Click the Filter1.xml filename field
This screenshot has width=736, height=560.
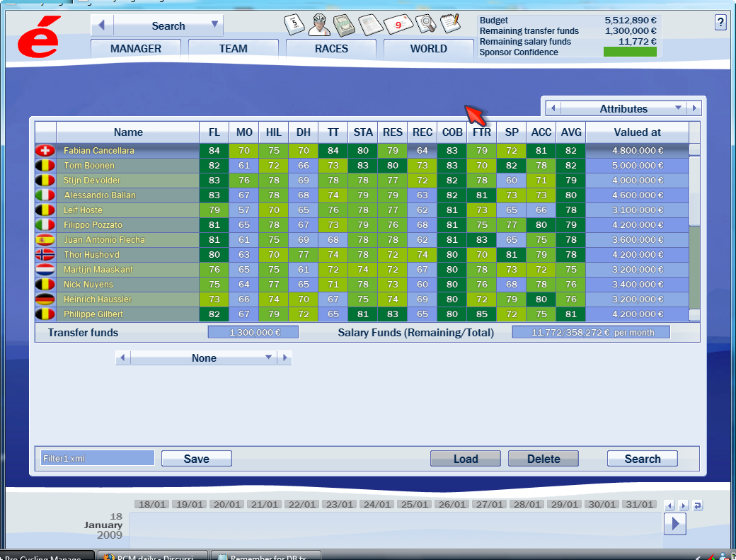point(98,459)
